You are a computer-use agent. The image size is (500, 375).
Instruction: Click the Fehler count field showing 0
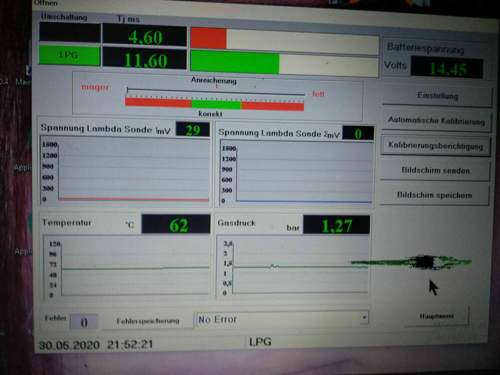coord(84,322)
